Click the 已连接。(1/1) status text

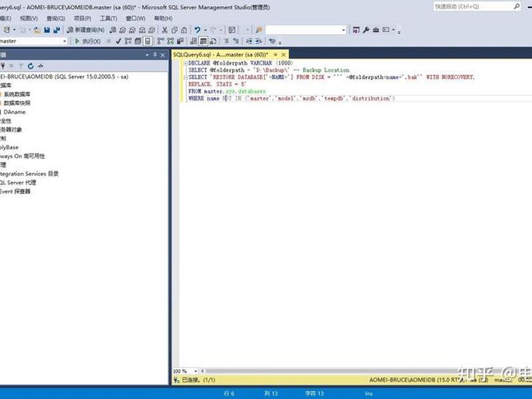[198, 380]
